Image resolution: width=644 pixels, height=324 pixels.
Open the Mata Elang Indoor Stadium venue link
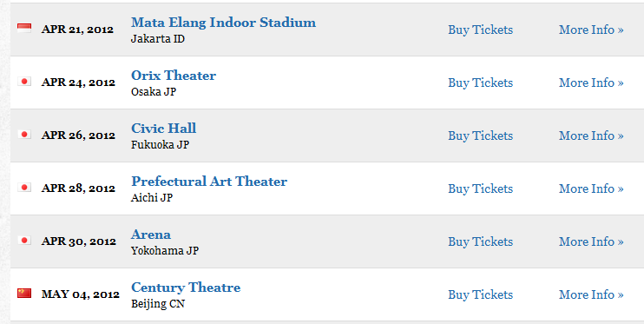[x=223, y=23]
